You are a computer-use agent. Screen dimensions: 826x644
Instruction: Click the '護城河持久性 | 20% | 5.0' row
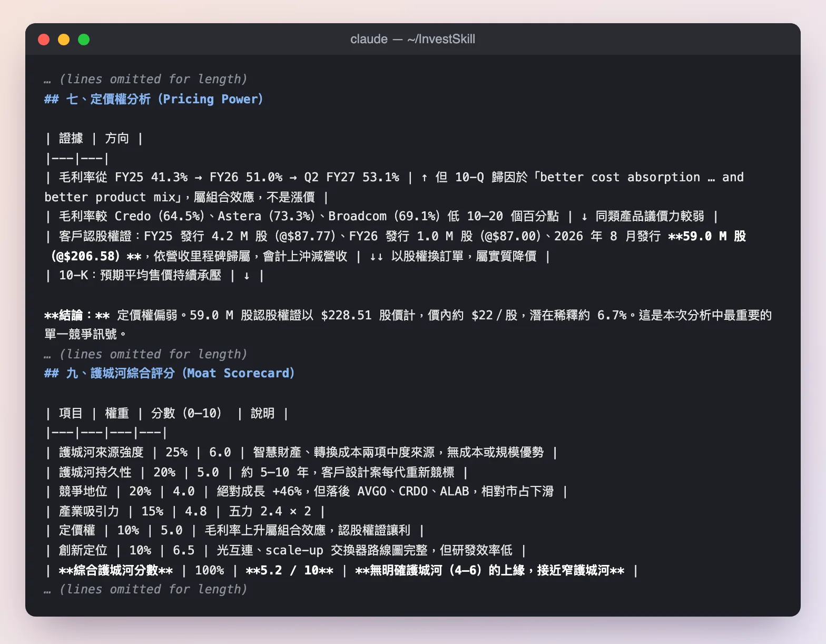click(x=257, y=472)
